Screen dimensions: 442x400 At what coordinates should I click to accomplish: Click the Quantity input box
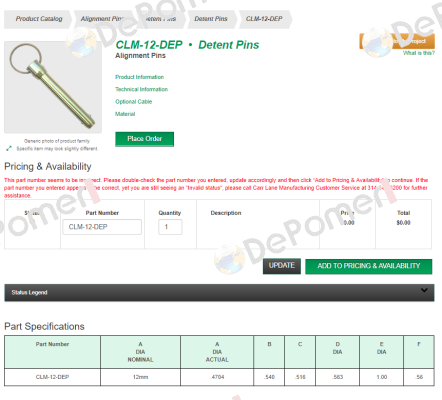click(170, 227)
